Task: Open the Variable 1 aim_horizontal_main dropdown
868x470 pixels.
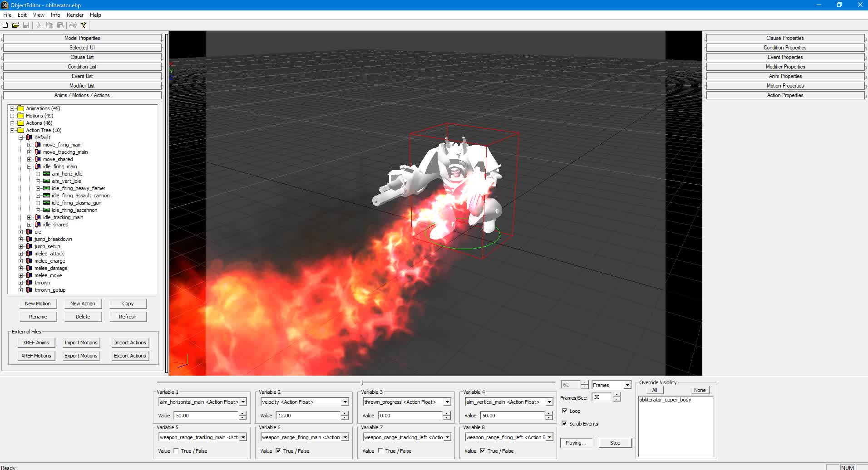Action: pos(243,402)
